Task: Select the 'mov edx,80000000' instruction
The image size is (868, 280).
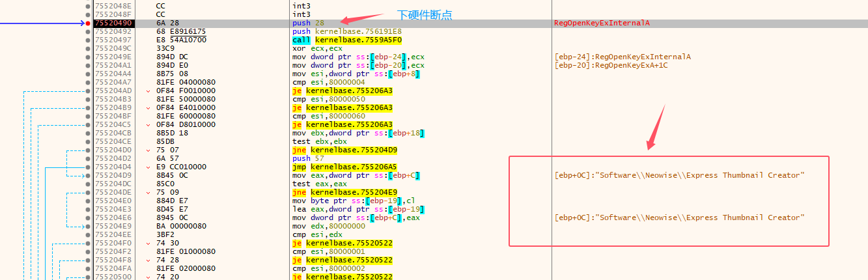Action: coord(329,226)
